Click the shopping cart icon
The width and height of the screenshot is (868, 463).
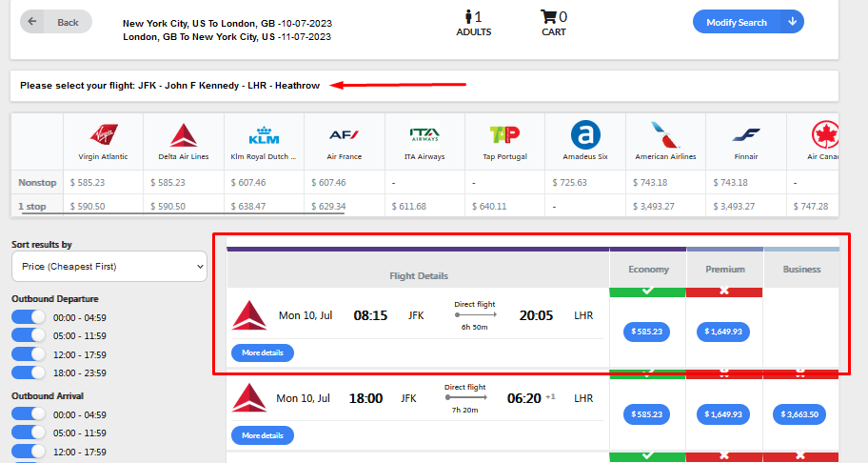click(x=548, y=16)
